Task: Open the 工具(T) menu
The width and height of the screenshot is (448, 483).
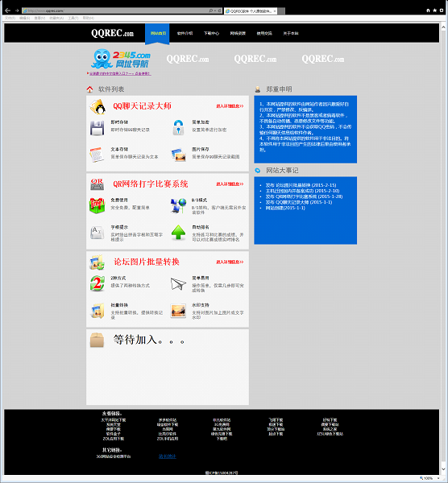Action: tap(73, 19)
